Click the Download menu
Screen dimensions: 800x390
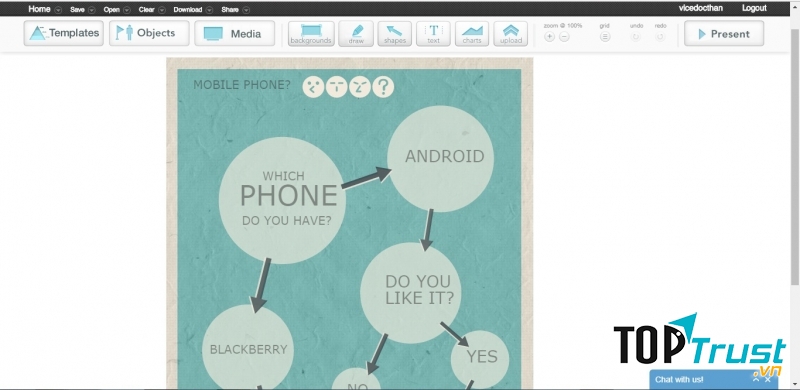(x=187, y=10)
